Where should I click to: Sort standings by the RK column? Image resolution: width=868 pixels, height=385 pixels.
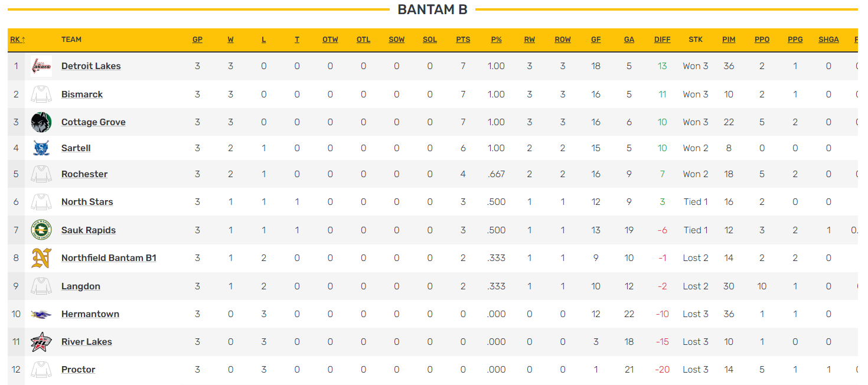pyautogui.click(x=17, y=40)
